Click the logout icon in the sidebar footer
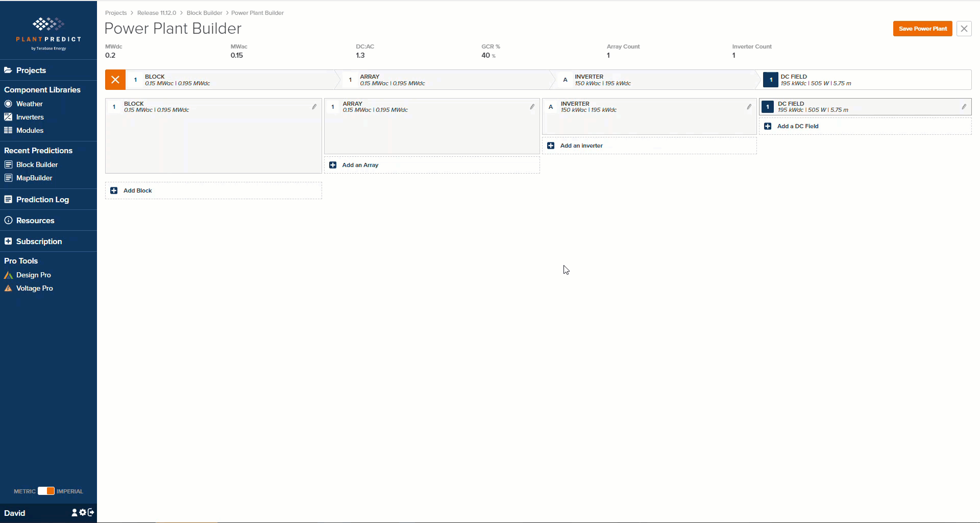Screen dimensions: 980x523 [91, 512]
